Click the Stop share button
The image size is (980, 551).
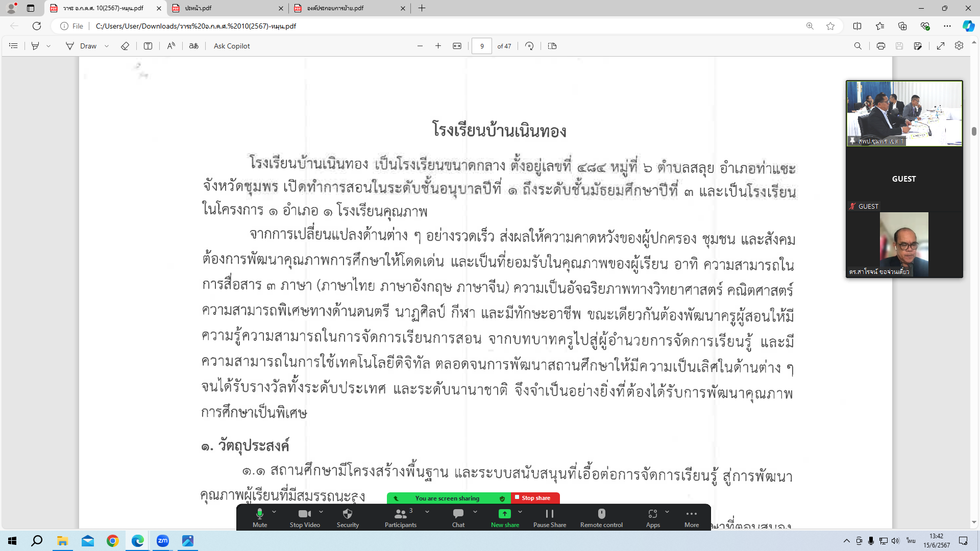point(535,498)
